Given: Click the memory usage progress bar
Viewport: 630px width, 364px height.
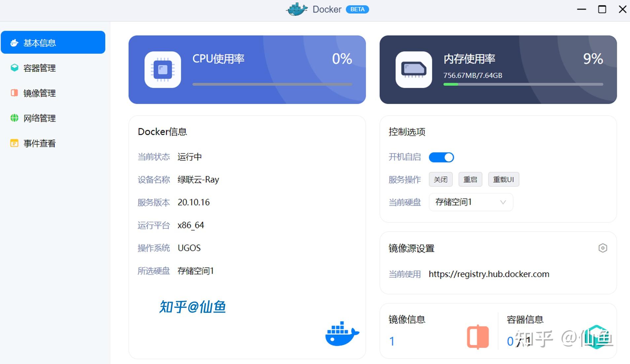Looking at the screenshot, I should tap(523, 84).
